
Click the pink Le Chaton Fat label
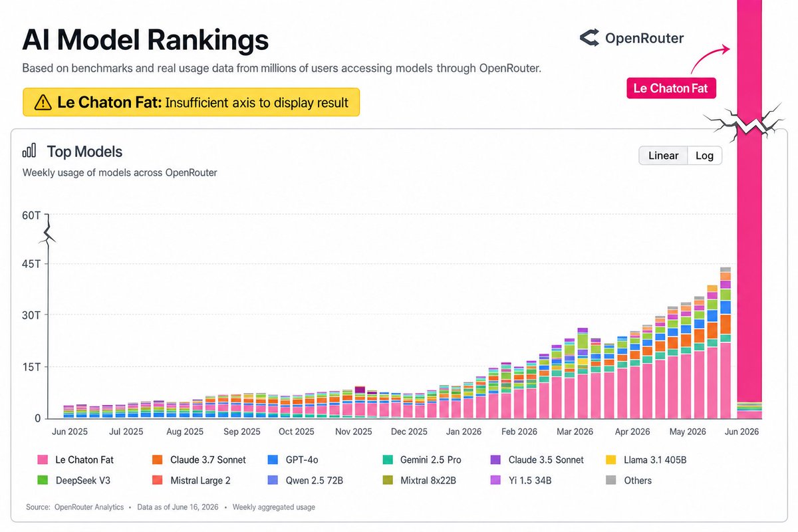coord(671,88)
